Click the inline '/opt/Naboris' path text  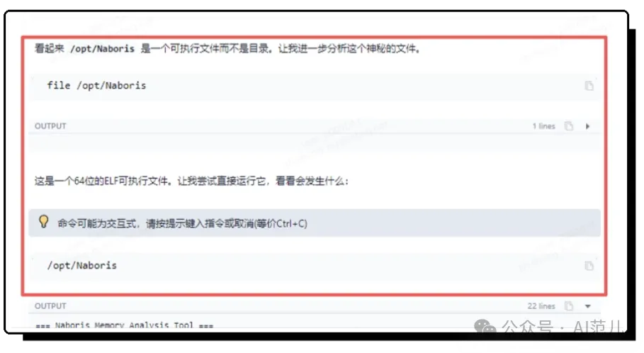(102, 48)
